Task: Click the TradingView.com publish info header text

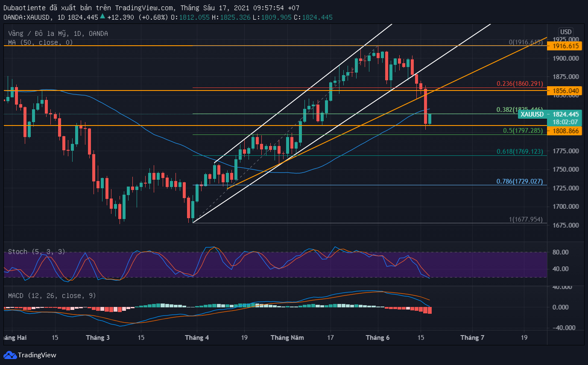Action: point(152,8)
